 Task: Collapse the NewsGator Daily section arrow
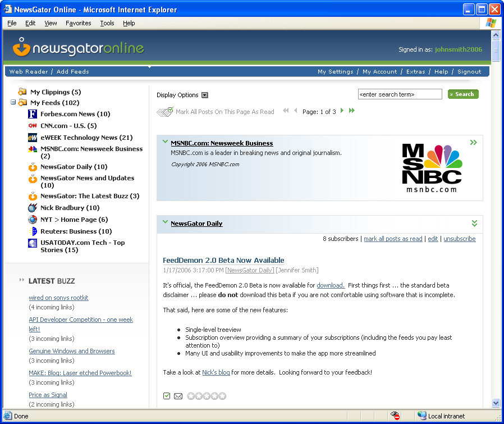165,222
